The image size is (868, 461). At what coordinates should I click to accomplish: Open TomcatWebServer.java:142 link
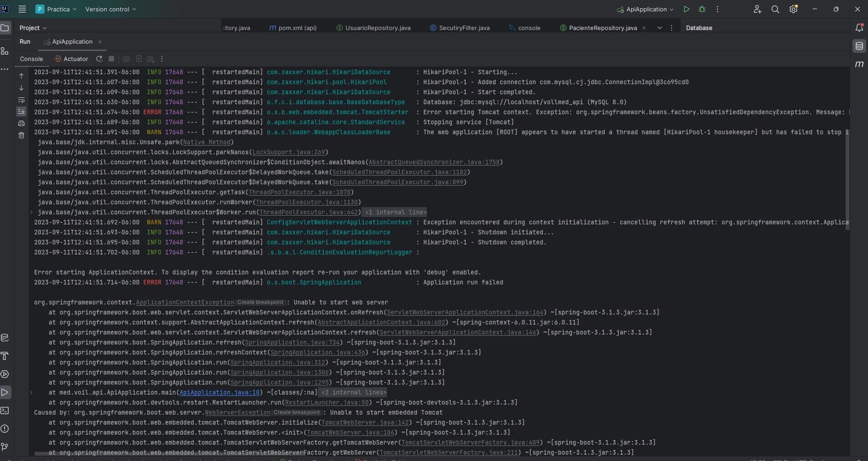365,422
